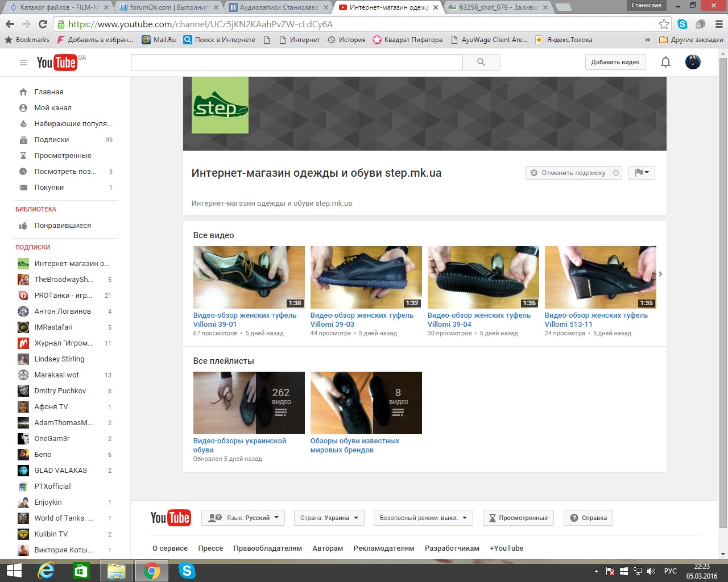
Task: Open Обзоры обуви известных мировых брендов link
Action: coord(355,446)
